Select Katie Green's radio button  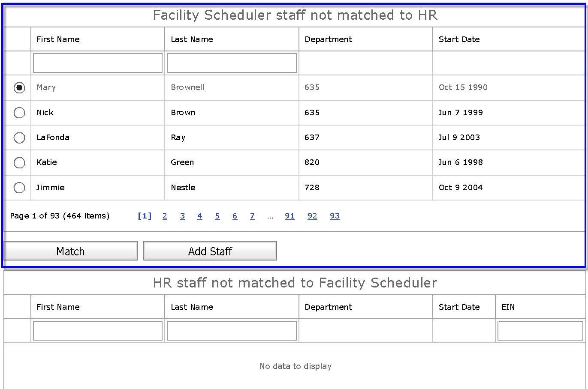coord(19,163)
